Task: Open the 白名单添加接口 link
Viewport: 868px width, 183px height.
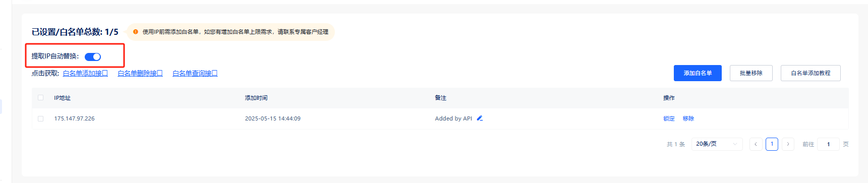Action: (x=85, y=73)
